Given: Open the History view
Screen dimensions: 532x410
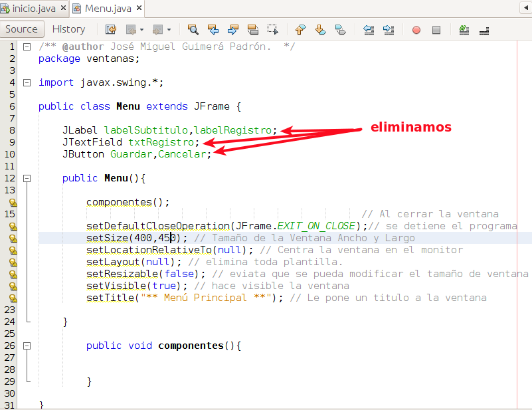Looking at the screenshot, I should click(69, 29).
